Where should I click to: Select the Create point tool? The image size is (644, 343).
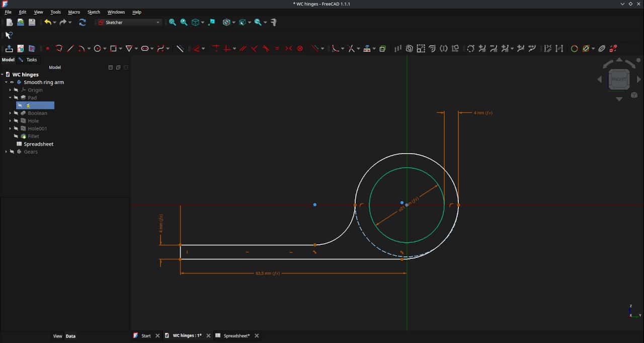point(48,49)
